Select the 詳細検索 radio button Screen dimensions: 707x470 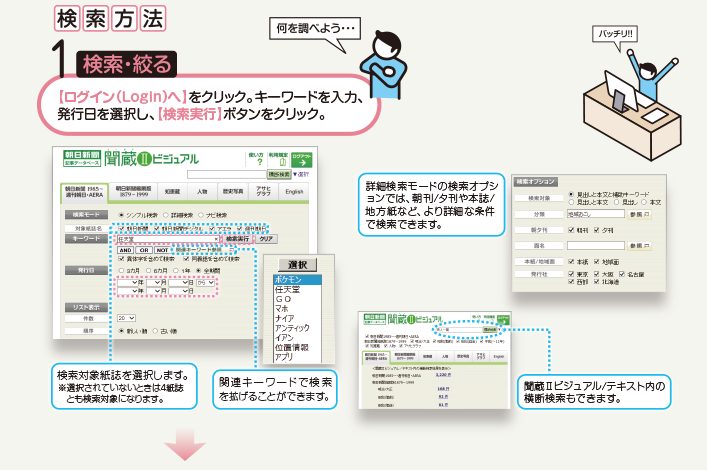[166, 215]
